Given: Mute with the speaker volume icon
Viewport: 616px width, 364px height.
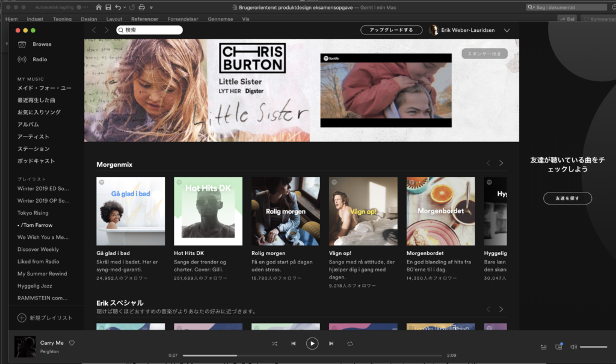Looking at the screenshot, I should [x=573, y=347].
